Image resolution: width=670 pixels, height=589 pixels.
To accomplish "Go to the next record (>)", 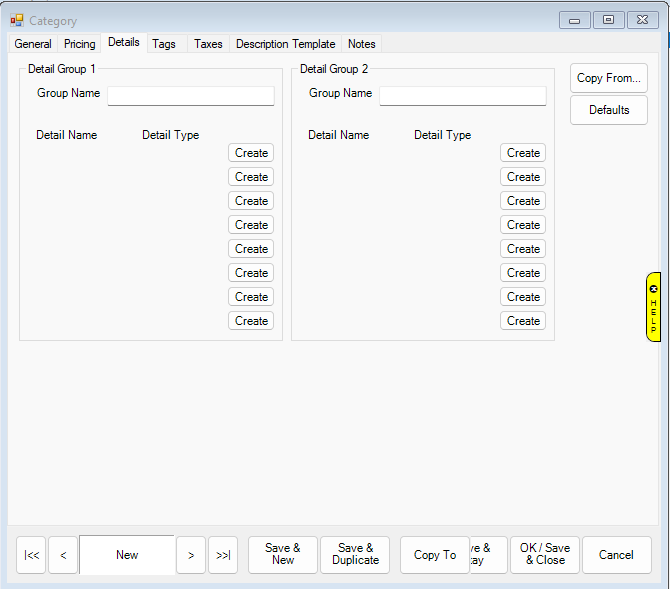I will tap(191, 555).
